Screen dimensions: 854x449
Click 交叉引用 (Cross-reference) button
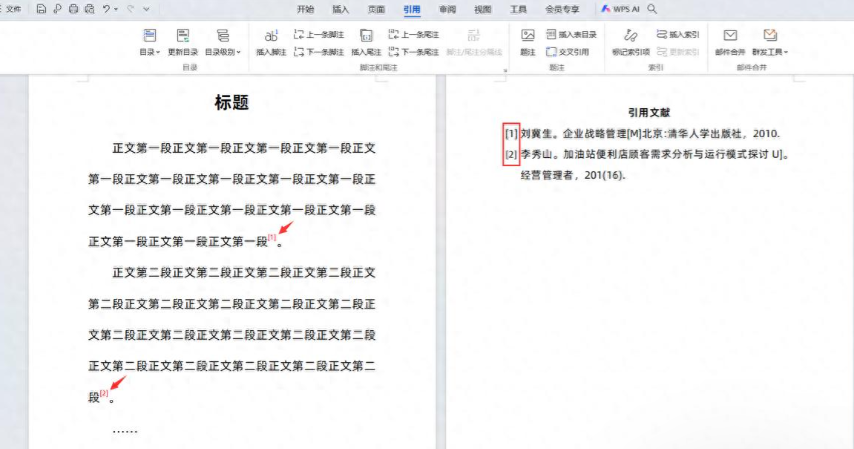[x=567, y=51]
